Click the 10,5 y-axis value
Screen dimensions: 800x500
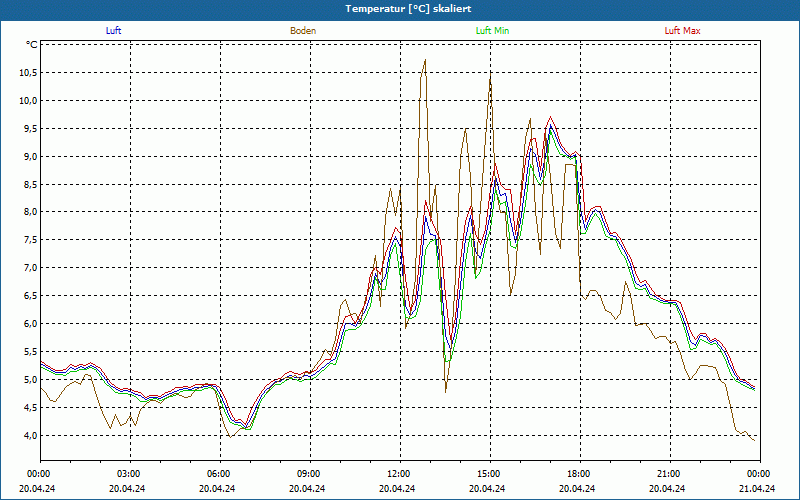click(x=28, y=72)
